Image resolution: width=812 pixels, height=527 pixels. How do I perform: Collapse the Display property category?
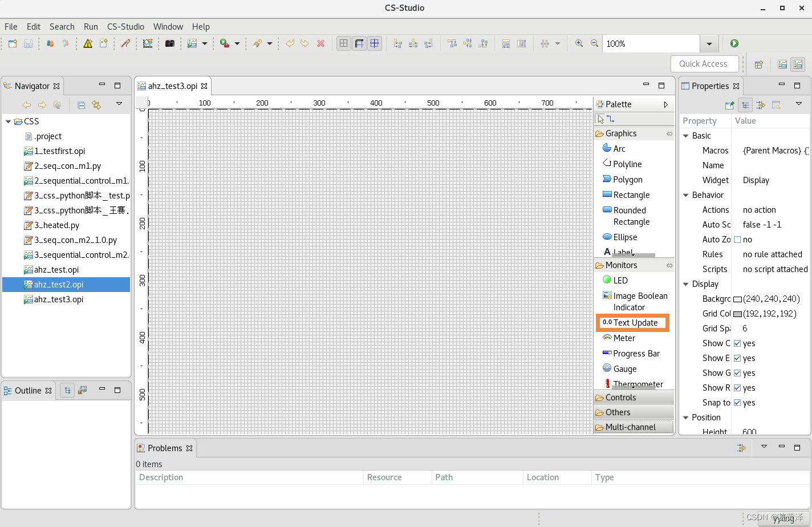click(x=686, y=284)
